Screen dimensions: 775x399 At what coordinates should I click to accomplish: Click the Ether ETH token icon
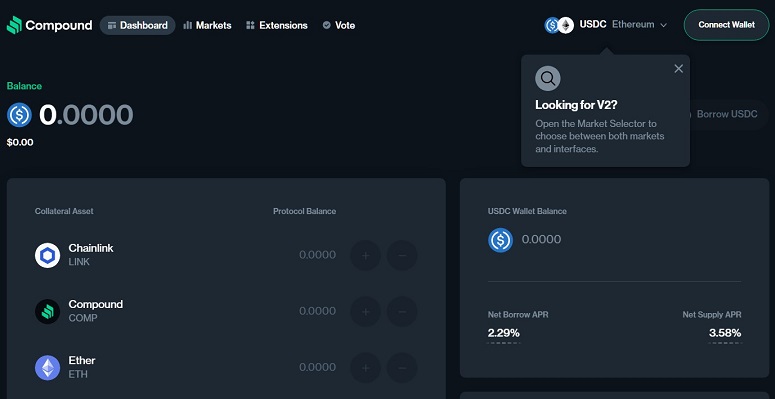click(47, 368)
